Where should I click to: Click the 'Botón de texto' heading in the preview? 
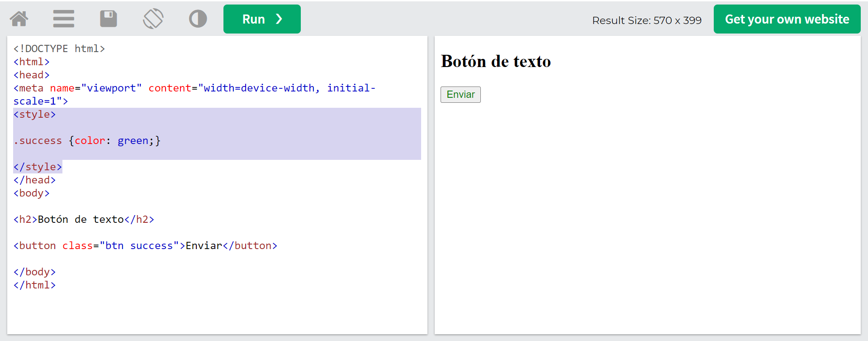pyautogui.click(x=496, y=61)
